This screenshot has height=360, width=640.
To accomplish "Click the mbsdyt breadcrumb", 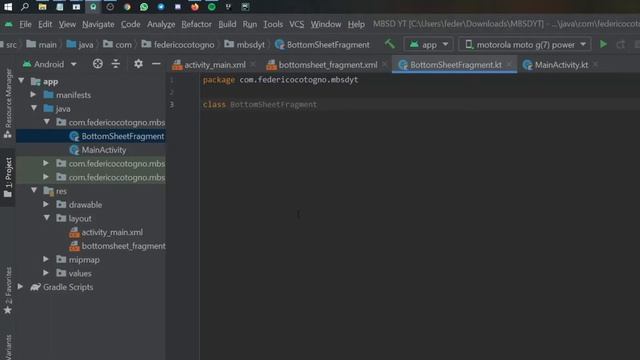I will [x=244, y=44].
